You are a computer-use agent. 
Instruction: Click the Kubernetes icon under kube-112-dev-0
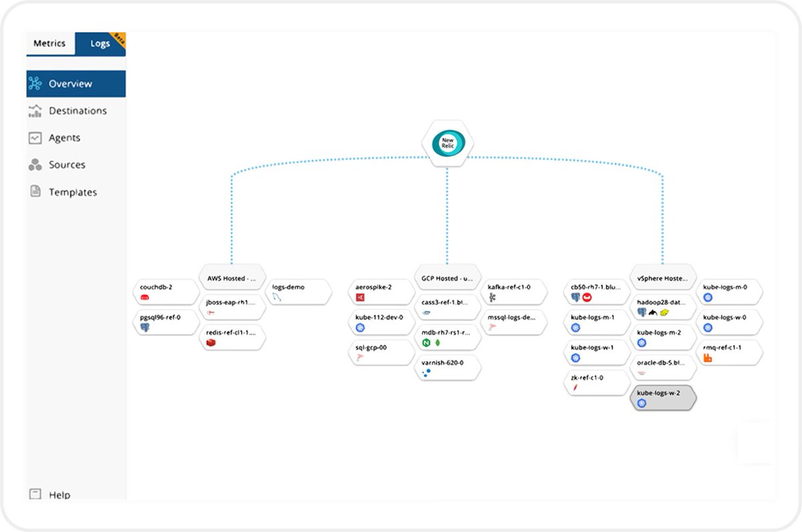[x=360, y=328]
